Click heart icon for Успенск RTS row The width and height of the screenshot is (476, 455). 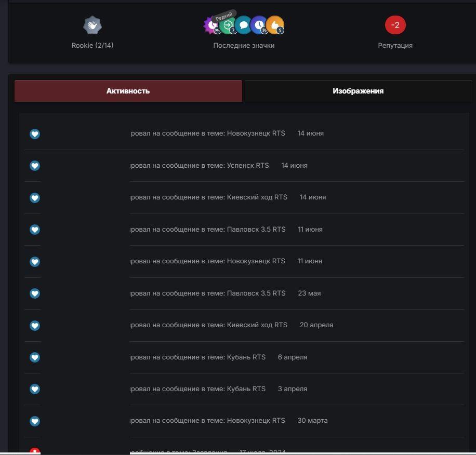click(x=35, y=166)
